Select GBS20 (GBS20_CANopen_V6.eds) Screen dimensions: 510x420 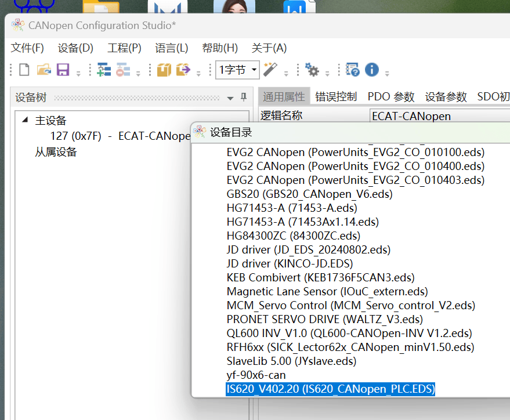point(310,194)
